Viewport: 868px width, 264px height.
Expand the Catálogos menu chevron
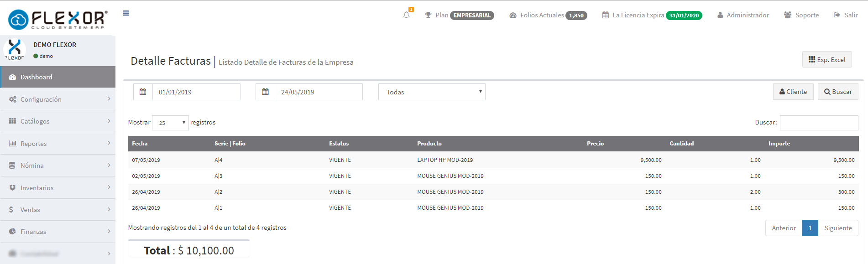(x=109, y=121)
